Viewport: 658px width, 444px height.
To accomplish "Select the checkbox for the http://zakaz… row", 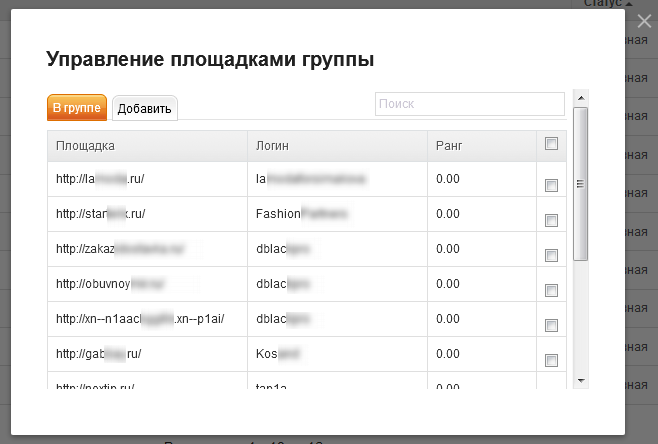I will point(551,255).
